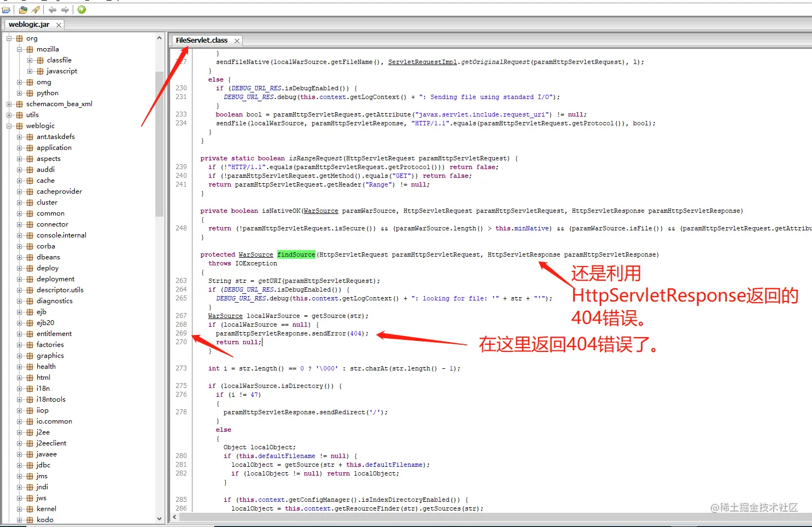Select the dbeans package in the tree
The height and width of the screenshot is (527, 812).
coord(48,257)
